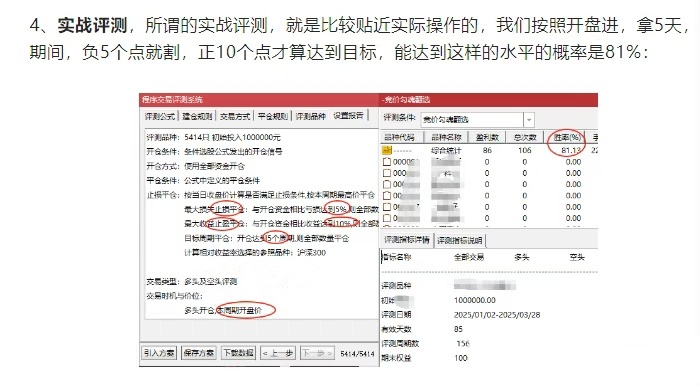
Task: Click the 平仓条件 summary line
Action: tap(203, 180)
